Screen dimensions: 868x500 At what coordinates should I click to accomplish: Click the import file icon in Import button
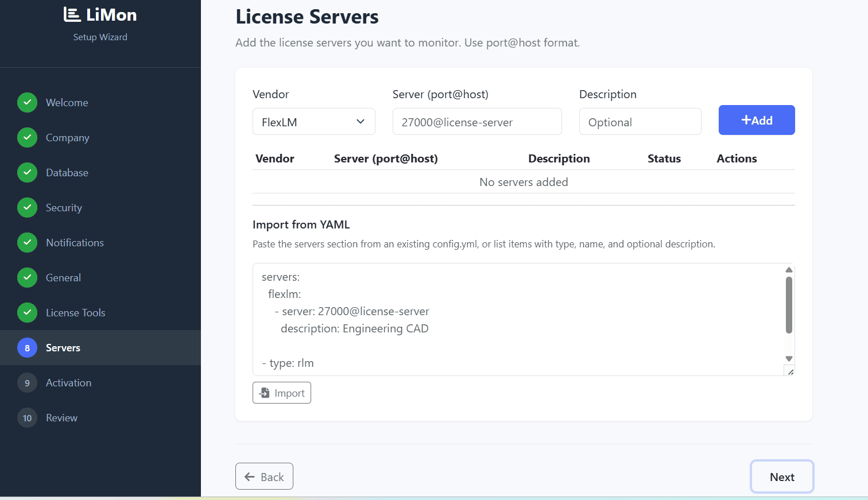click(265, 393)
